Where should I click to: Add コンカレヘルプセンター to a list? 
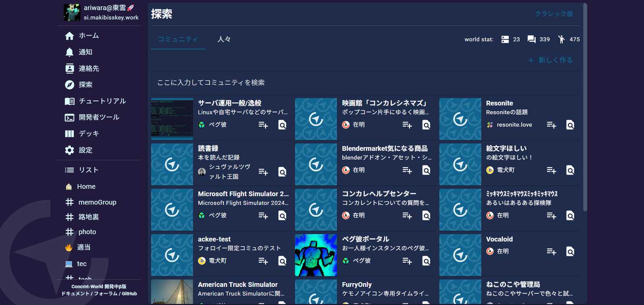coord(407,216)
